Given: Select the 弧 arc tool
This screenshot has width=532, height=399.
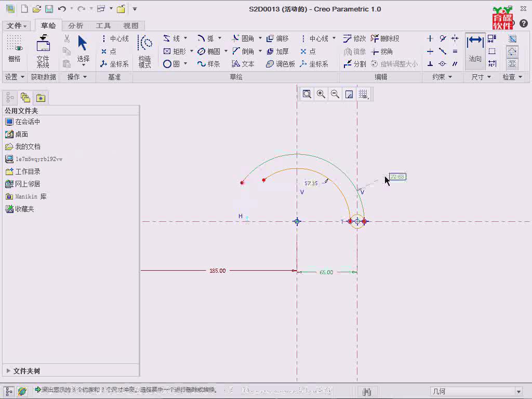Looking at the screenshot, I should (206, 38).
